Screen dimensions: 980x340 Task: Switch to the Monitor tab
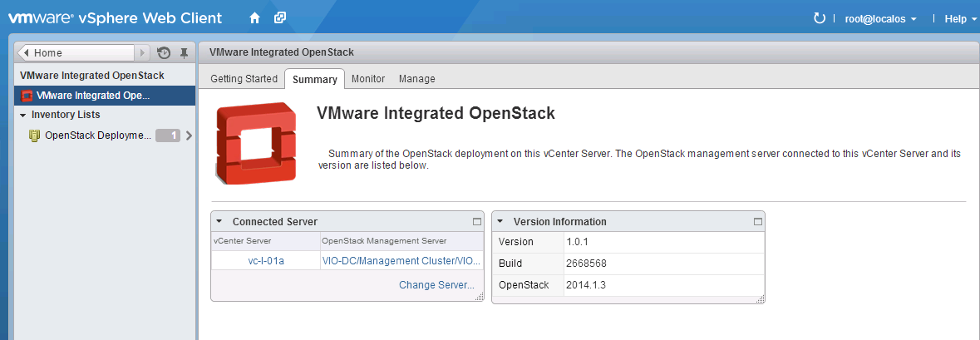click(x=368, y=79)
